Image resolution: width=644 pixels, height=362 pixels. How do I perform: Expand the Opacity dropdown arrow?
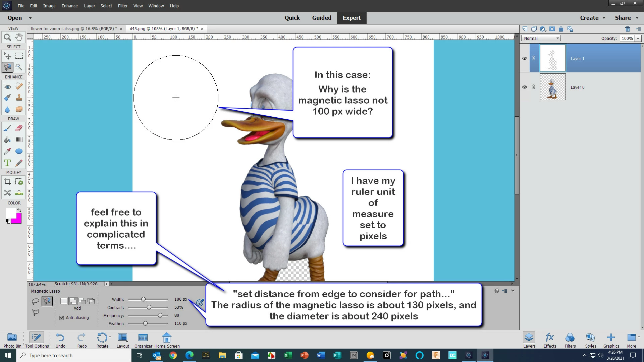(x=638, y=39)
